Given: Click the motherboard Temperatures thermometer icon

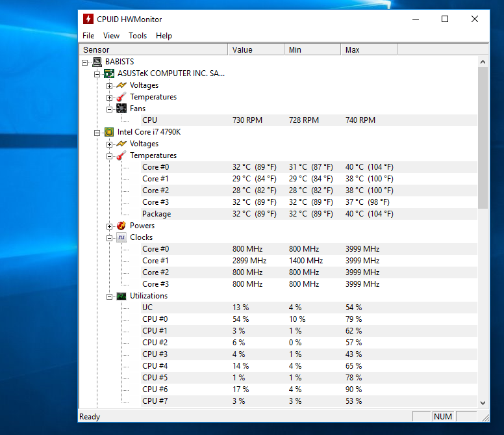Looking at the screenshot, I should click(x=121, y=97).
